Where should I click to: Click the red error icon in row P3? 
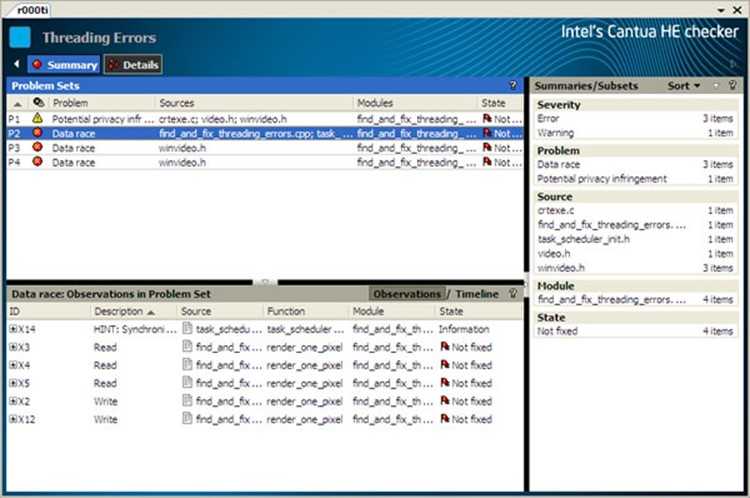coord(37,147)
